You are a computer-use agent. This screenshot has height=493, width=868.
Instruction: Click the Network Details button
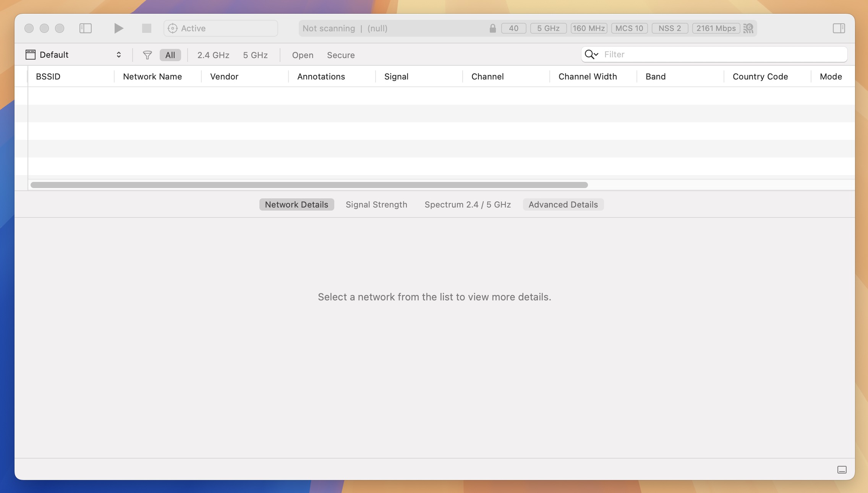(x=296, y=204)
